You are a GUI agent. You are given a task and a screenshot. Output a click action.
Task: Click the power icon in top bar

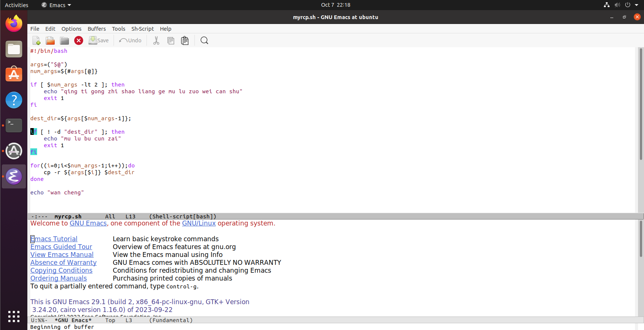tap(628, 5)
